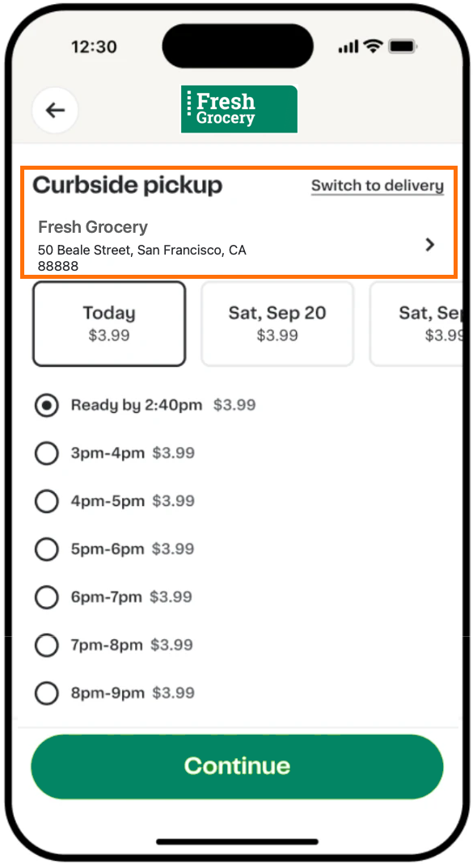Screen dimensions: 473x868
Task: Select the Today date tab
Action: pyautogui.click(x=108, y=323)
